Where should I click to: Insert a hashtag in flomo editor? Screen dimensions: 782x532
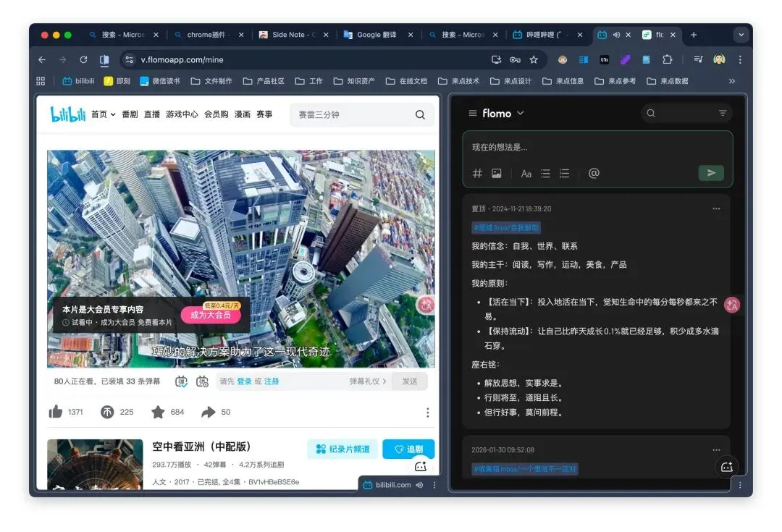(x=477, y=174)
